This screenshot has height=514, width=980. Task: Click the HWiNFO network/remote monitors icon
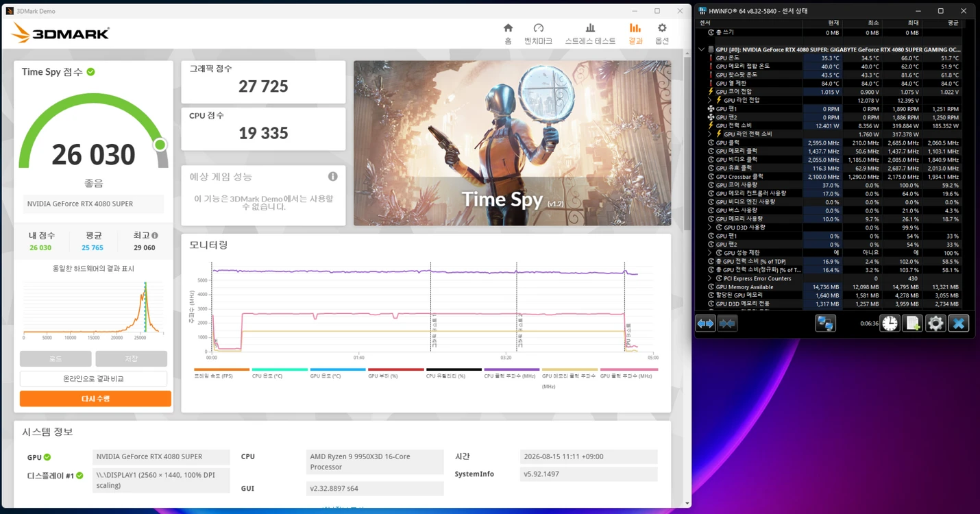point(825,323)
